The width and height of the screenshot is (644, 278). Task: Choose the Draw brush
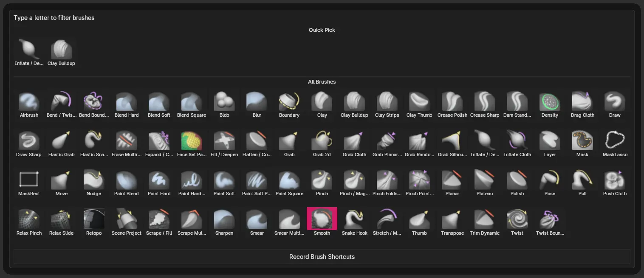(615, 104)
